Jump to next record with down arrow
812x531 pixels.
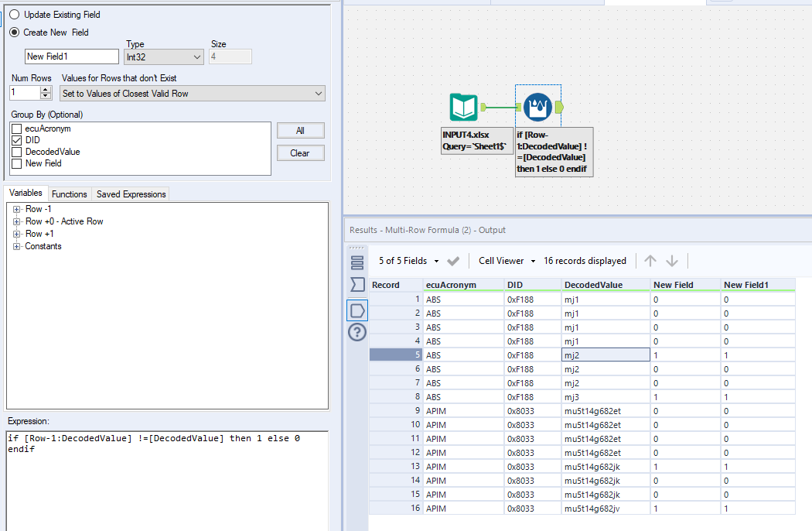click(672, 261)
